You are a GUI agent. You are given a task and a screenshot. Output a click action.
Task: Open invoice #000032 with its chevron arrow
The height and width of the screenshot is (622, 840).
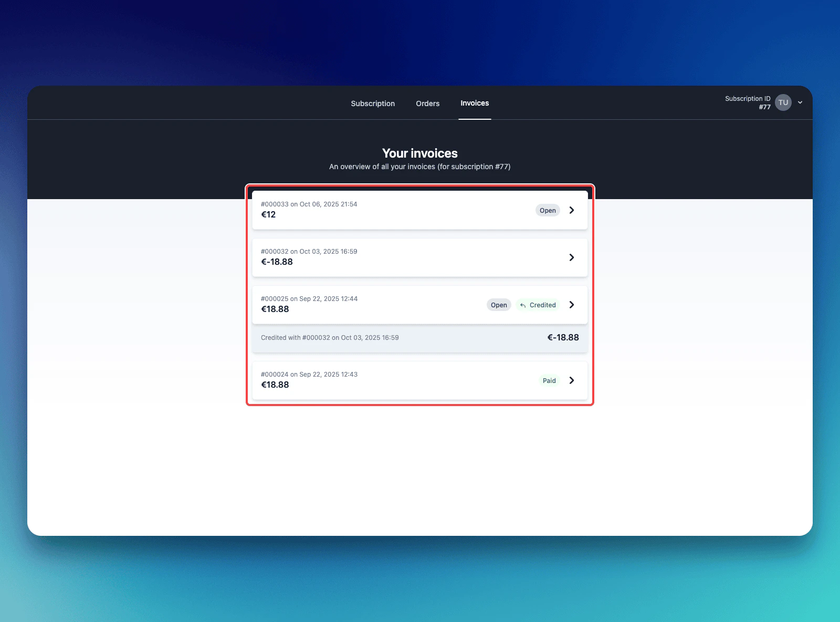pyautogui.click(x=572, y=257)
